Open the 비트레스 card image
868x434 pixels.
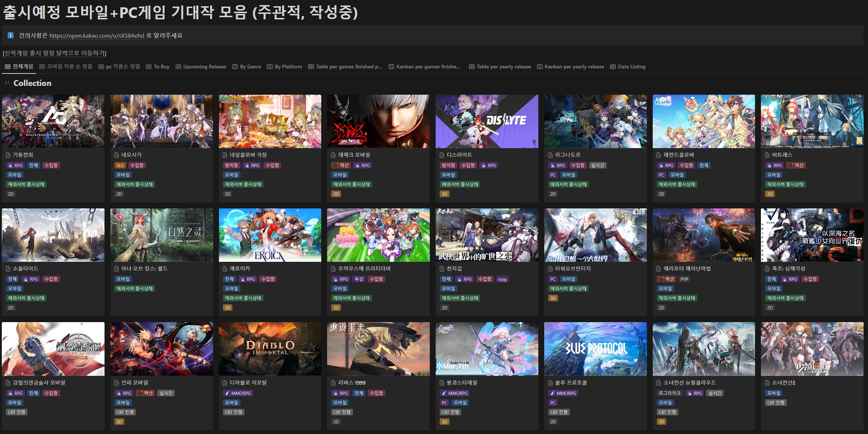click(x=812, y=121)
